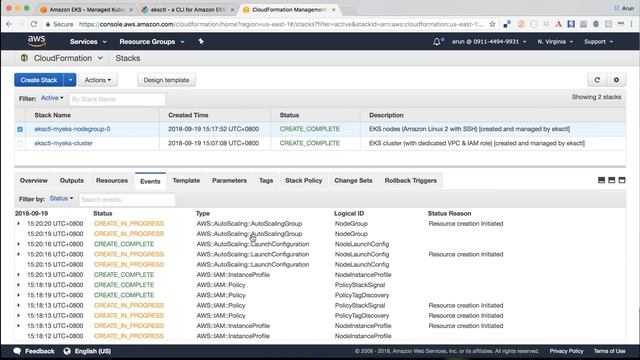This screenshot has width=640, height=360.
Task: Expand the 15:20:20 NodeGroup event row
Action: (x=18, y=224)
